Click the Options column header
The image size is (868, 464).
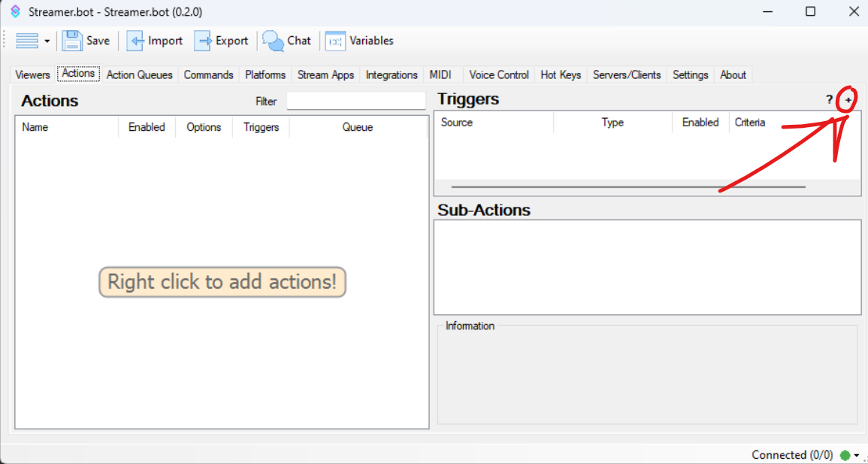pos(204,127)
